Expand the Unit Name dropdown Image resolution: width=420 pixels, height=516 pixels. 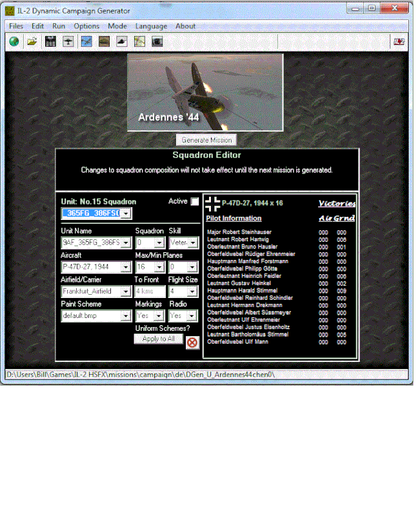(x=126, y=243)
